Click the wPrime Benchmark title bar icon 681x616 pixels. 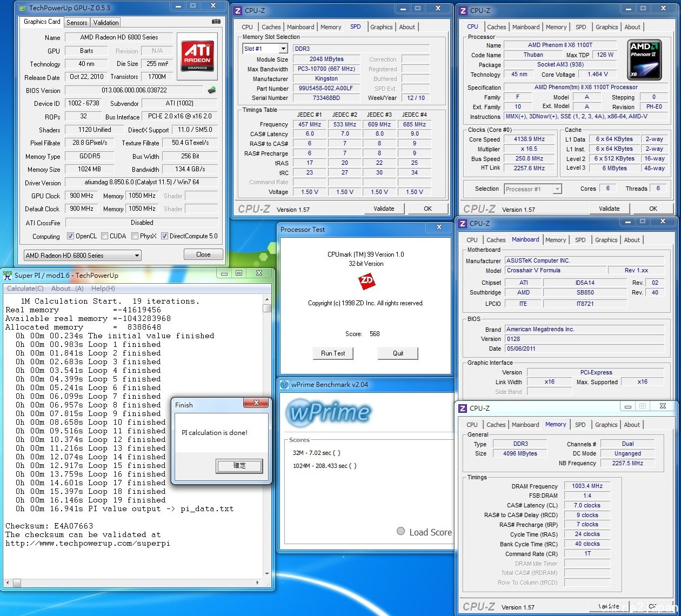(x=284, y=385)
